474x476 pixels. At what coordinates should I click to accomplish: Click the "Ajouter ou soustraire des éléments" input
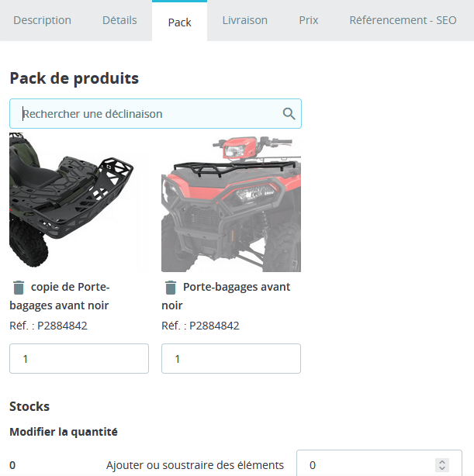[365, 465]
